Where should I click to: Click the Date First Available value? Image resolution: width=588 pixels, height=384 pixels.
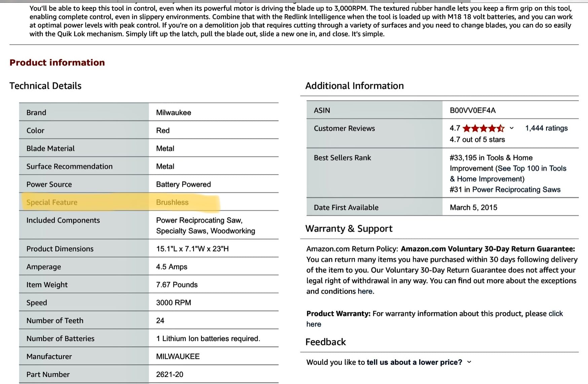coord(474,207)
